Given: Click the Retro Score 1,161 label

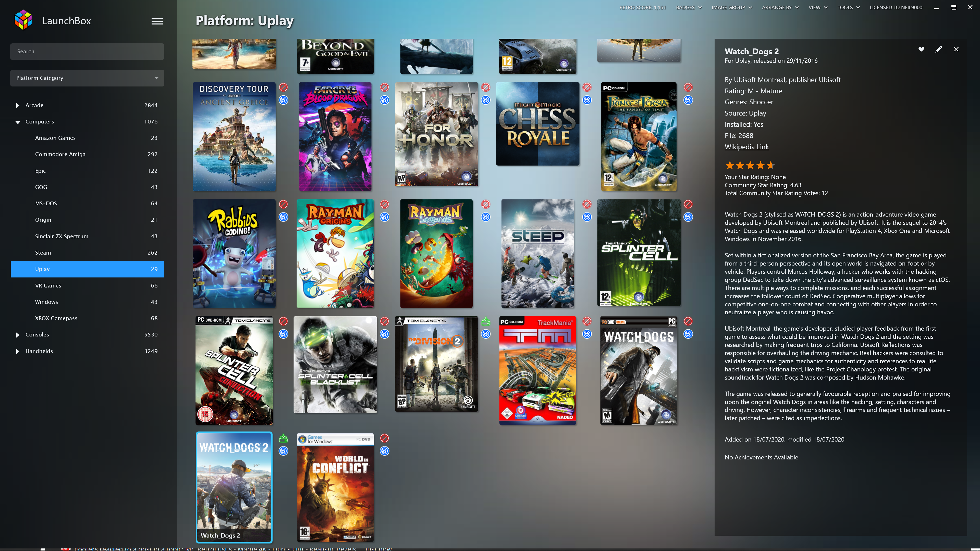Looking at the screenshot, I should [642, 7].
